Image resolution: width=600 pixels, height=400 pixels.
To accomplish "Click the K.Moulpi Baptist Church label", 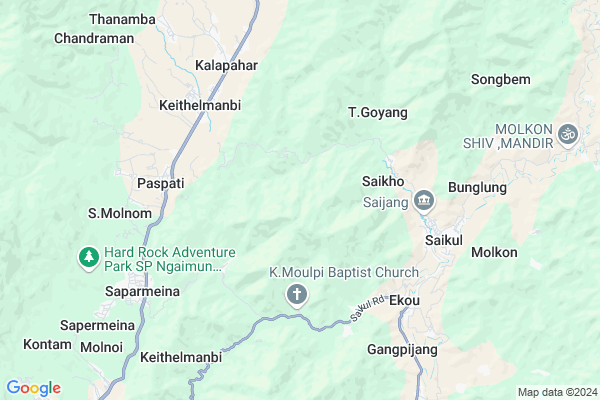I will point(344,272).
